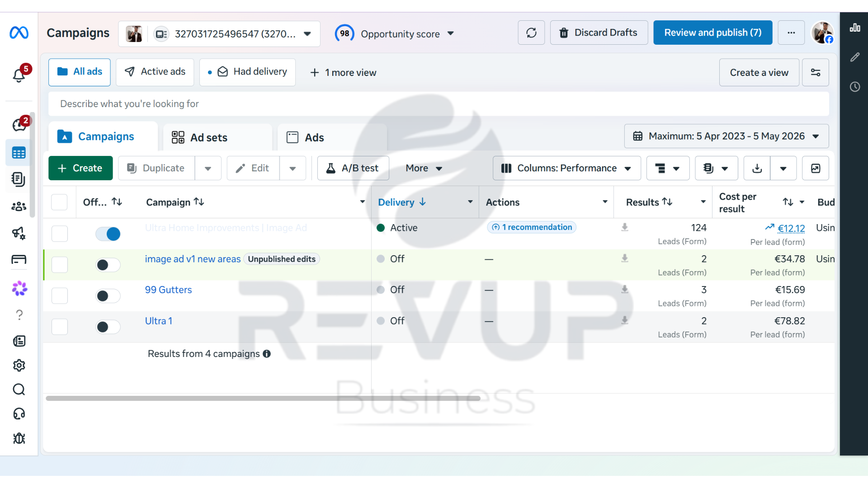Viewport: 868px width, 488px height.
Task: Open the three-dot more options menu
Action: (x=791, y=33)
